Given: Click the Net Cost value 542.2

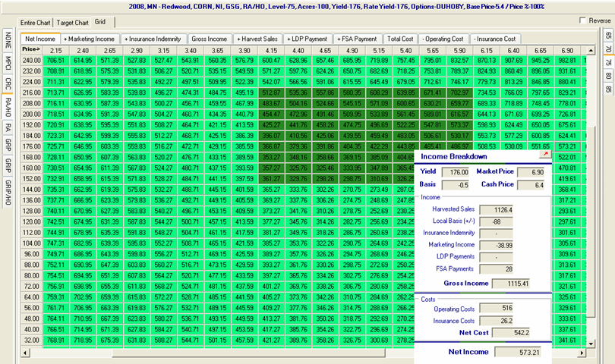Looking at the screenshot, I should click(511, 333).
